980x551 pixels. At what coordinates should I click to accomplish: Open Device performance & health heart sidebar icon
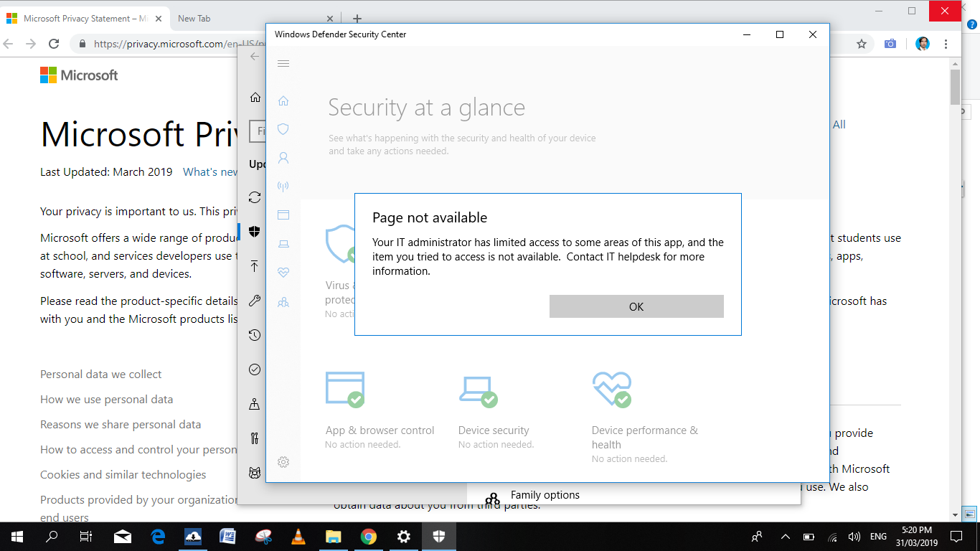[x=283, y=273]
